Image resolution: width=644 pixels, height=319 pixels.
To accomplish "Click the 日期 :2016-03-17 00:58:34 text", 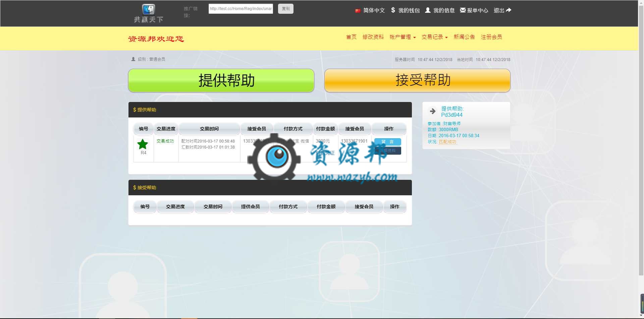I will (453, 136).
